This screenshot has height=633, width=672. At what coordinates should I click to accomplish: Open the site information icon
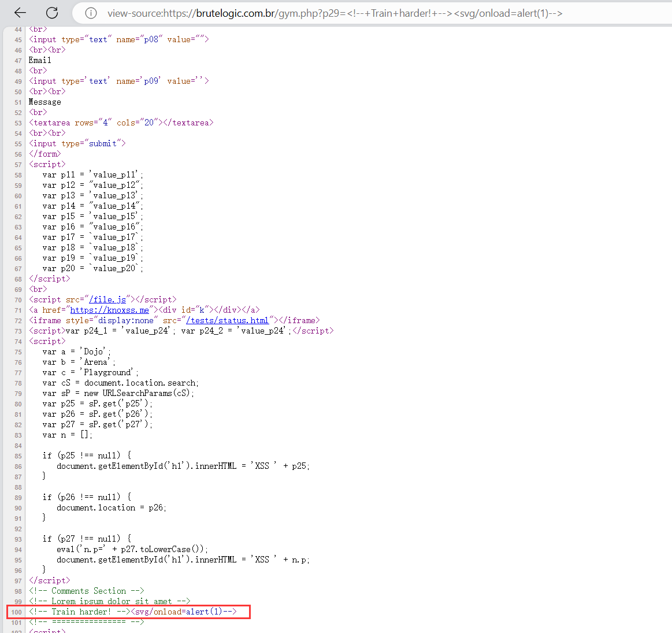(x=91, y=13)
